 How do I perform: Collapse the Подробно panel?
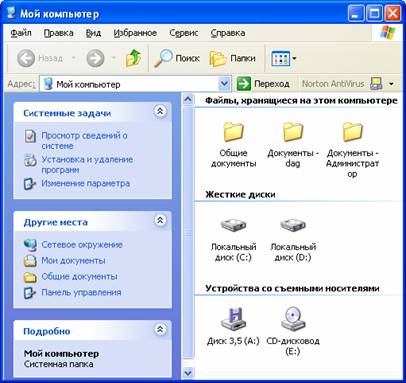click(160, 329)
